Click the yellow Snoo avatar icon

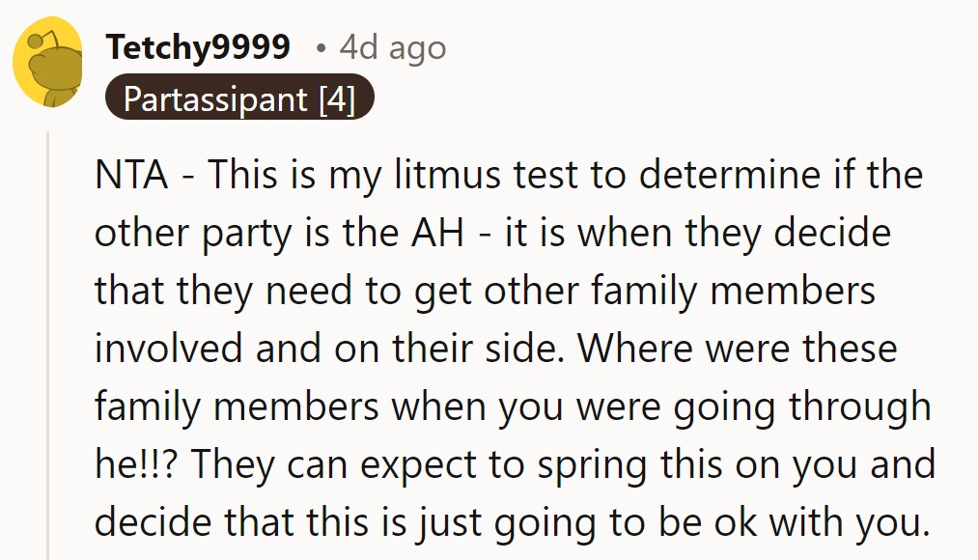[47, 62]
